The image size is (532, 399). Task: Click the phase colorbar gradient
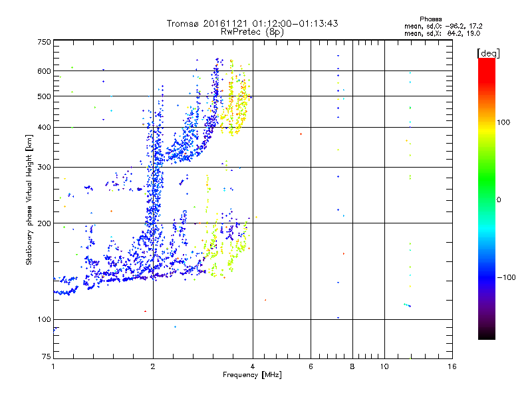(x=487, y=198)
